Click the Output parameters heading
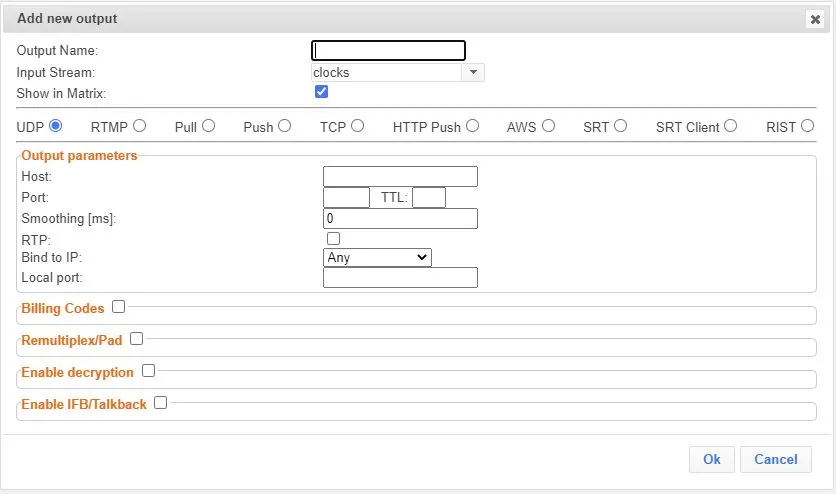Image resolution: width=836 pixels, height=494 pixels. (x=79, y=156)
